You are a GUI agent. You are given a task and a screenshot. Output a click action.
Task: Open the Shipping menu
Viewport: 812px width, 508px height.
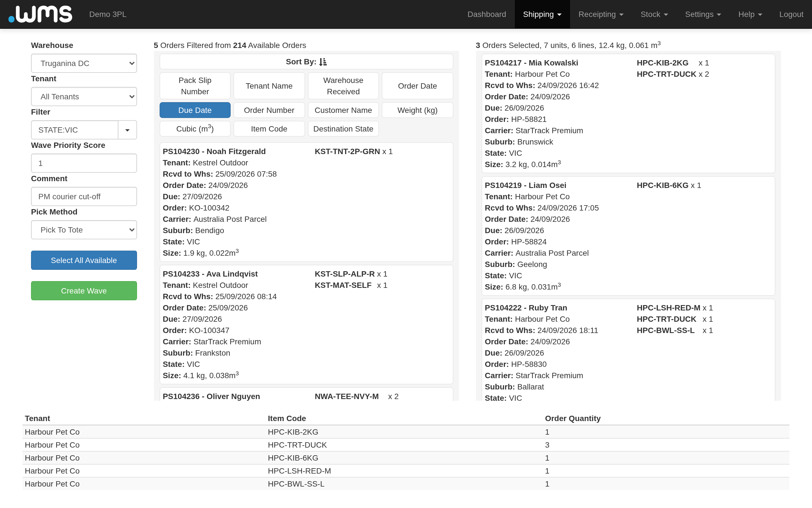tap(542, 14)
